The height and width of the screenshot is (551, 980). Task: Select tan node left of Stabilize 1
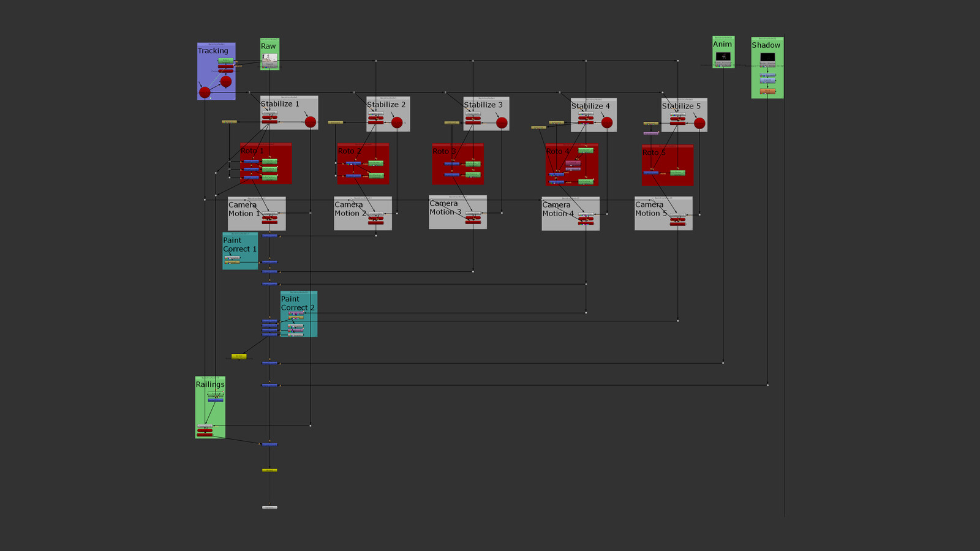[229, 122]
